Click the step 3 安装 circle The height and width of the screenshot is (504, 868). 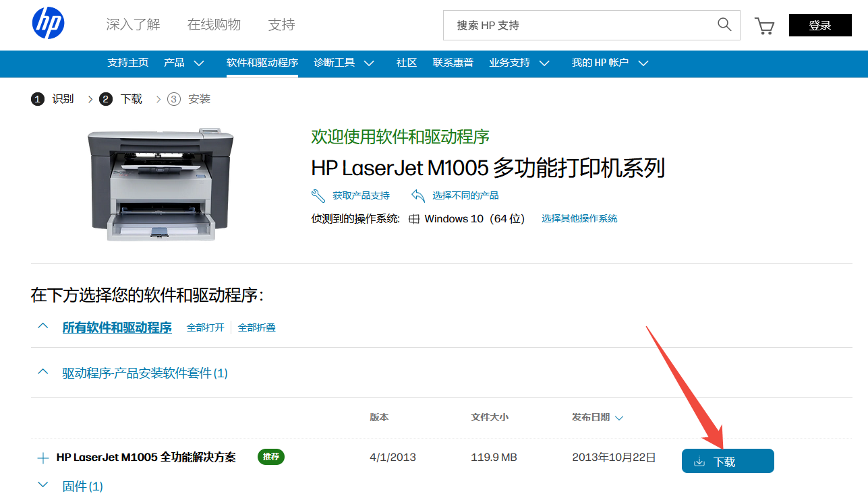pyautogui.click(x=174, y=99)
